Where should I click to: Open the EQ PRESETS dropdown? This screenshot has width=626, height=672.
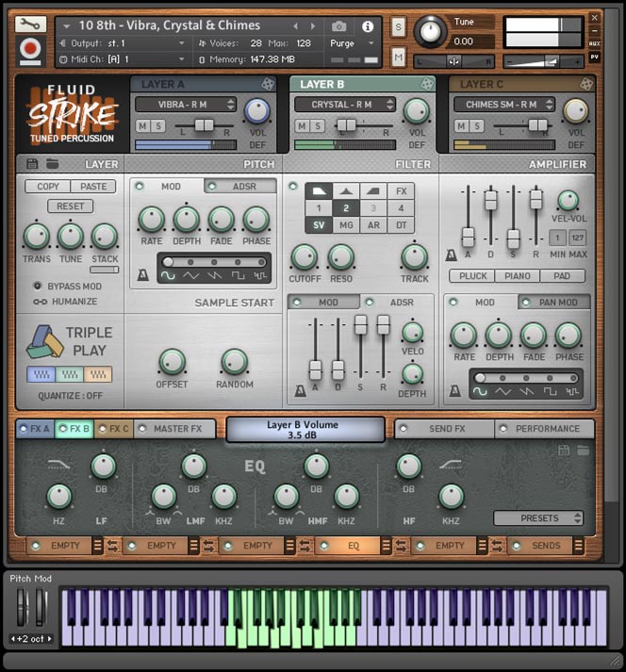pyautogui.click(x=538, y=518)
